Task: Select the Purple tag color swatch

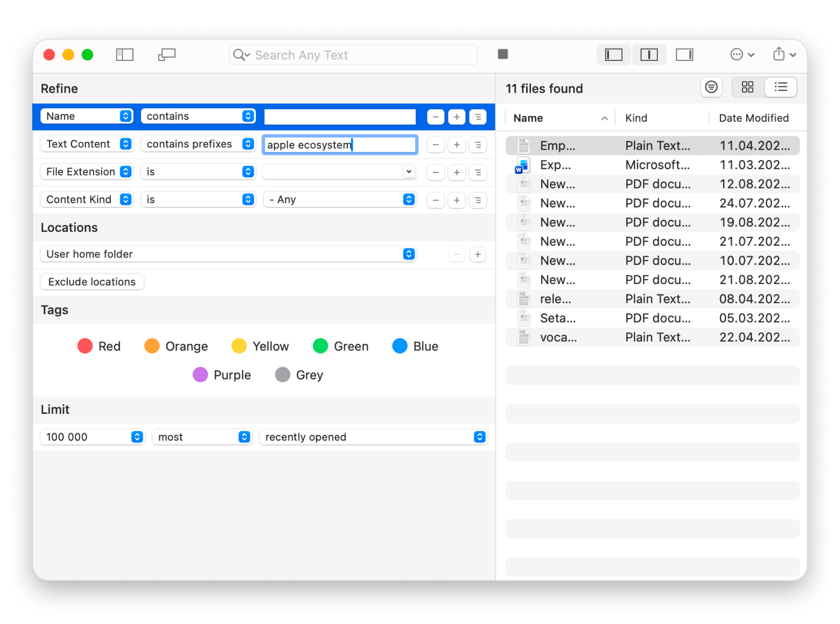Action: pyautogui.click(x=200, y=375)
